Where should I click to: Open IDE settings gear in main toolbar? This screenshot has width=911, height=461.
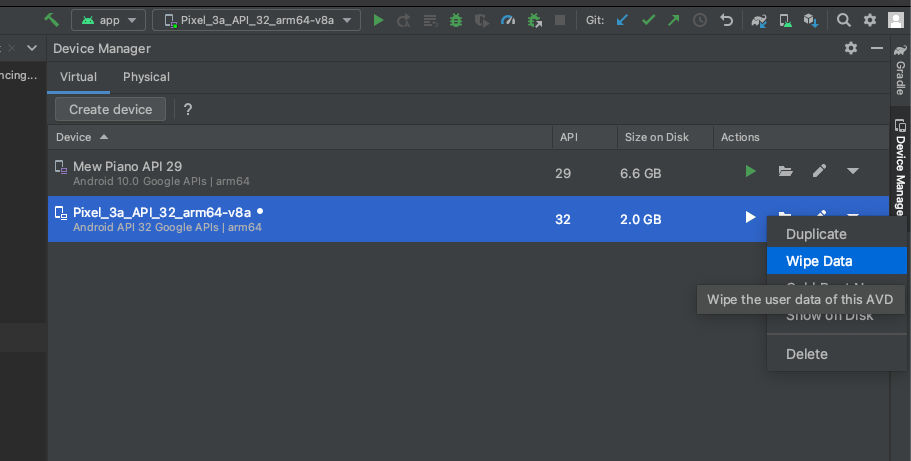click(870, 20)
